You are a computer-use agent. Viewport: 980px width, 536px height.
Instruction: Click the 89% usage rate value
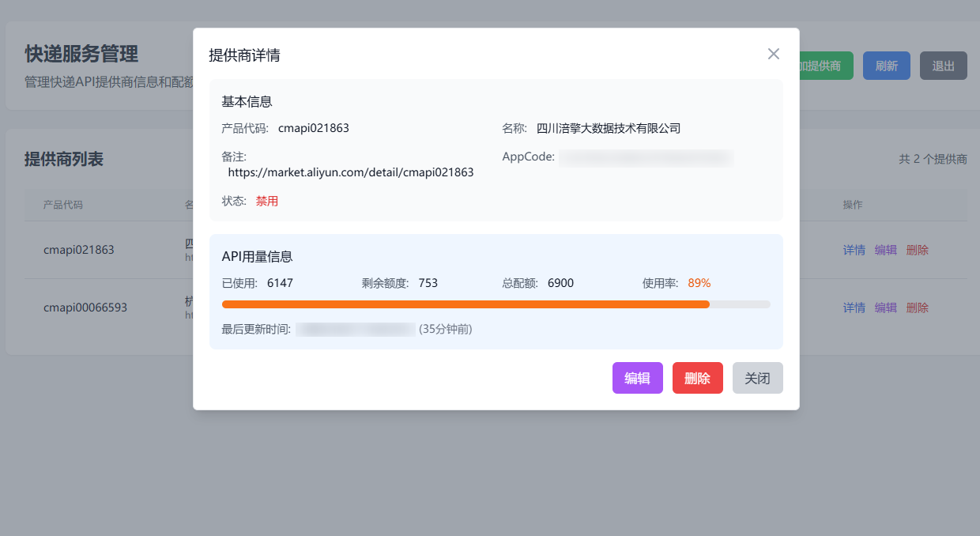[699, 283]
